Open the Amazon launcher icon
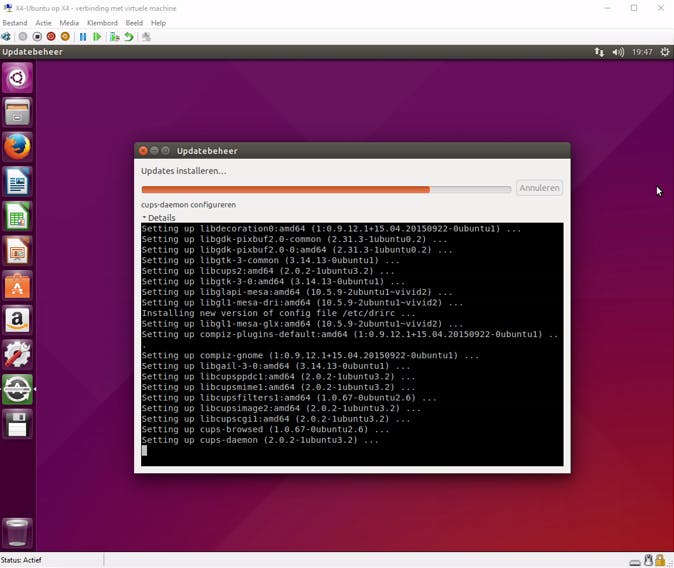674x568 pixels. [17, 320]
